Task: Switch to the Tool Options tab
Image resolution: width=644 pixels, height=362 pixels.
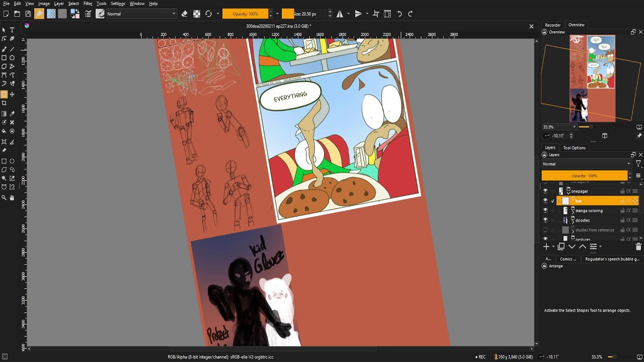Action: pyautogui.click(x=574, y=148)
